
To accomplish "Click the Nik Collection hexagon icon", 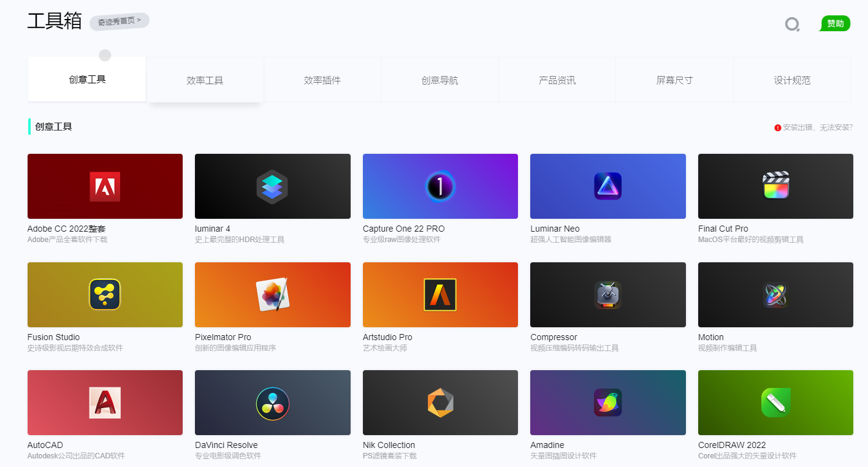I will pyautogui.click(x=440, y=403).
